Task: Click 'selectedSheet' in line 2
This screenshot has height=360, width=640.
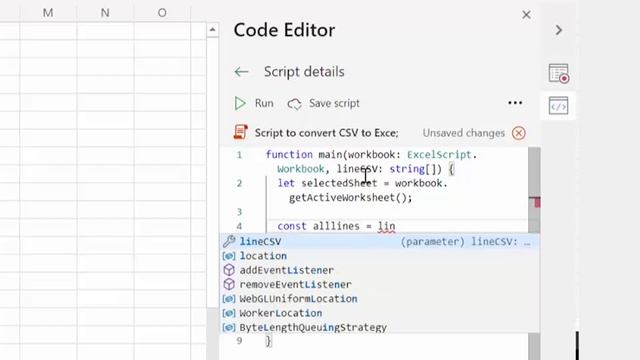Action: [x=339, y=183]
